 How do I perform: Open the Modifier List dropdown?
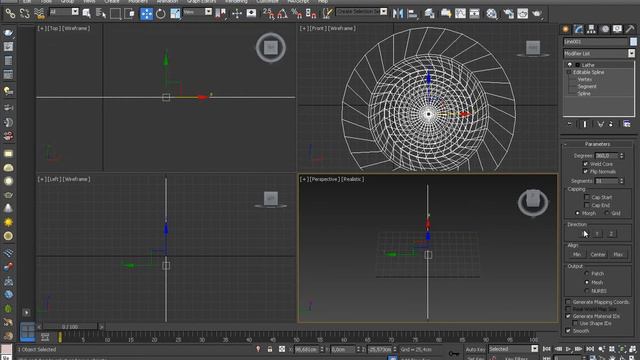coord(631,53)
